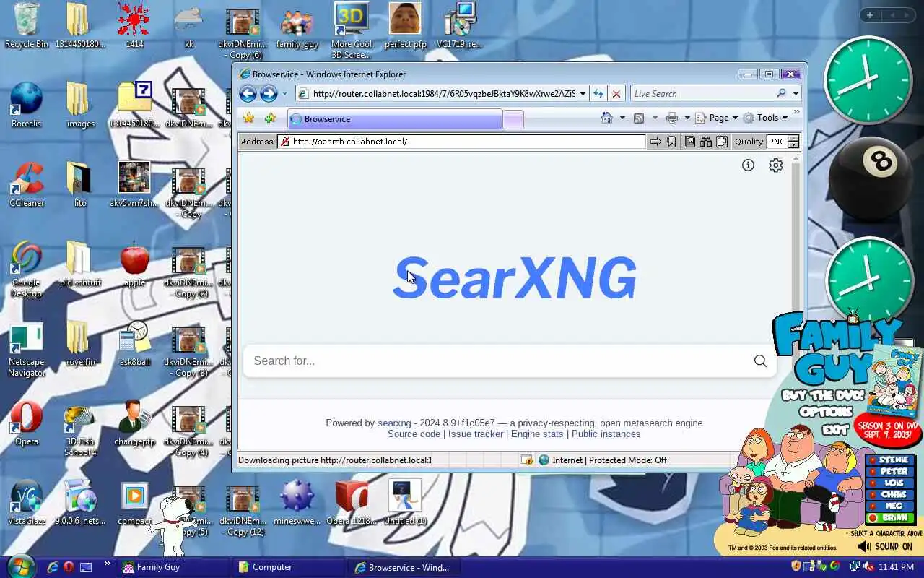This screenshot has height=578, width=924.
Task: Click the Browservice download/save icon beside bookmark
Action: [690, 142]
